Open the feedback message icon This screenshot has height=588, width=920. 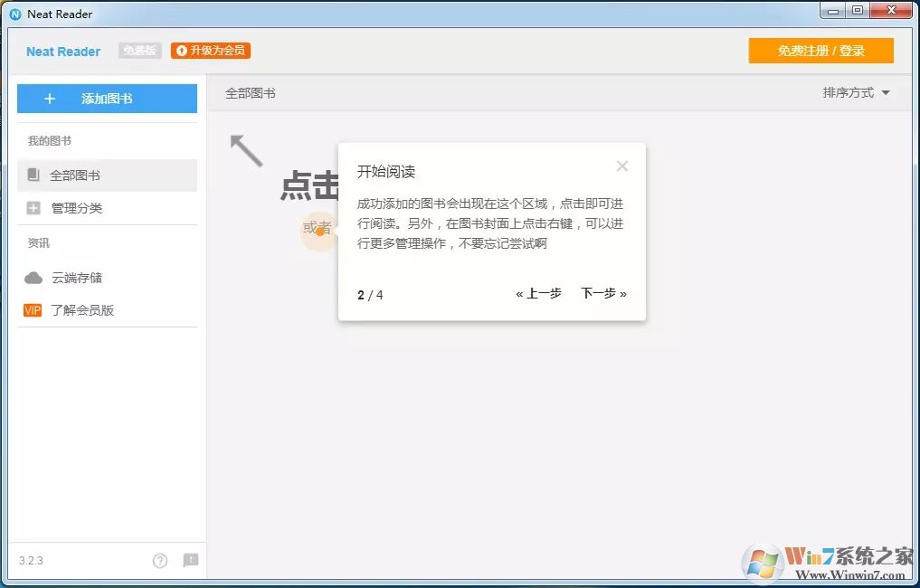(x=191, y=561)
